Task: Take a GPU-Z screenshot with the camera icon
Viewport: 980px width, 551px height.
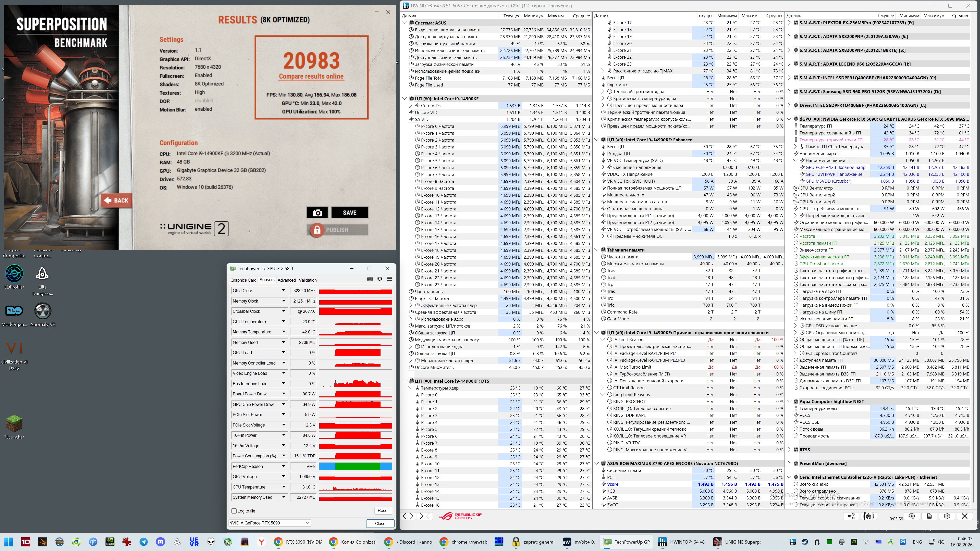Action: (x=370, y=279)
